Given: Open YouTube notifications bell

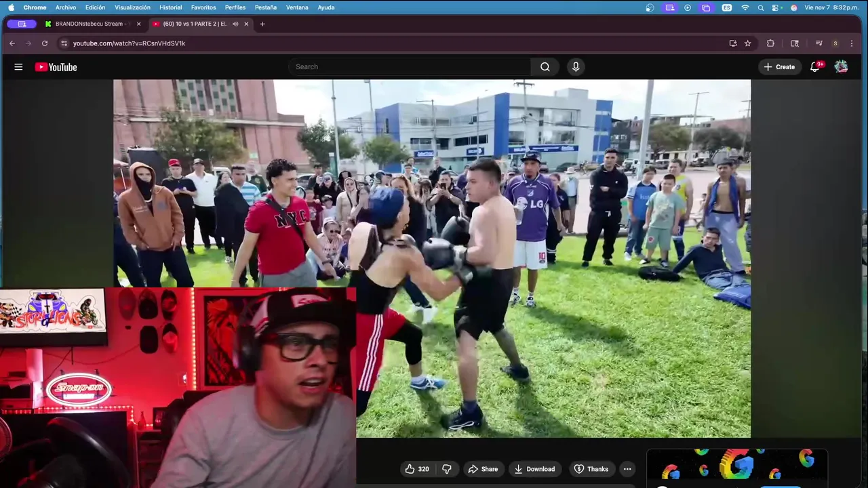Looking at the screenshot, I should point(816,66).
